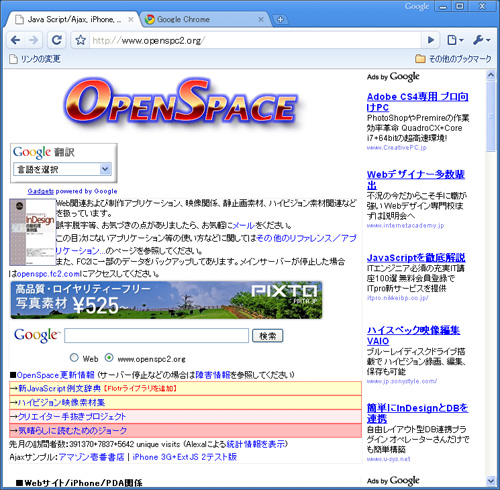Select the Java Script/Ajax tab
The image size is (500, 490).
(73, 20)
